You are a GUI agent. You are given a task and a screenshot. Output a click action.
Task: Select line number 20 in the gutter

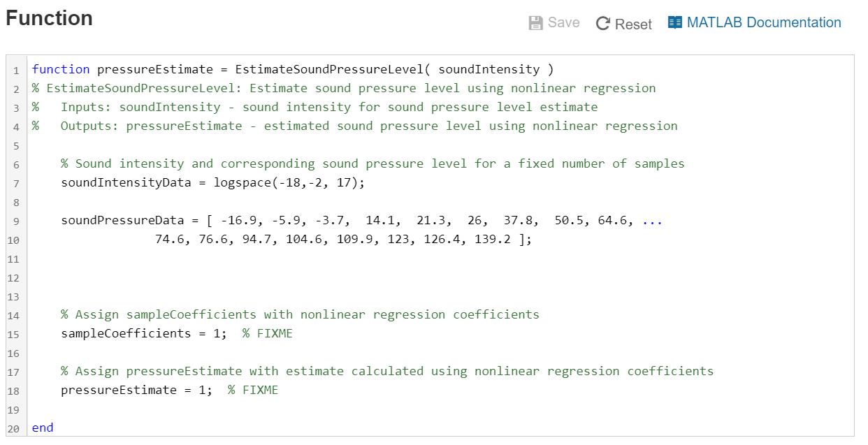point(14,428)
